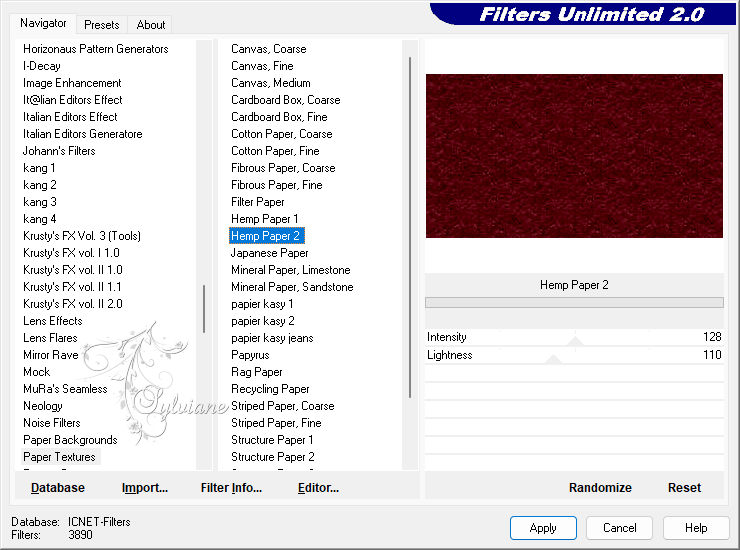Select Lens Effects category
This screenshot has height=550, width=740.
[x=52, y=321]
